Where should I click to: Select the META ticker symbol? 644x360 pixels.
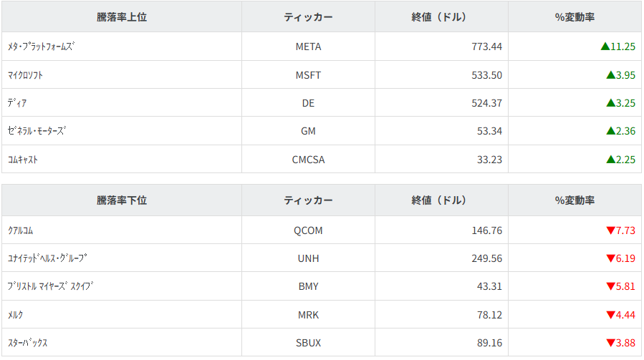tap(308, 47)
